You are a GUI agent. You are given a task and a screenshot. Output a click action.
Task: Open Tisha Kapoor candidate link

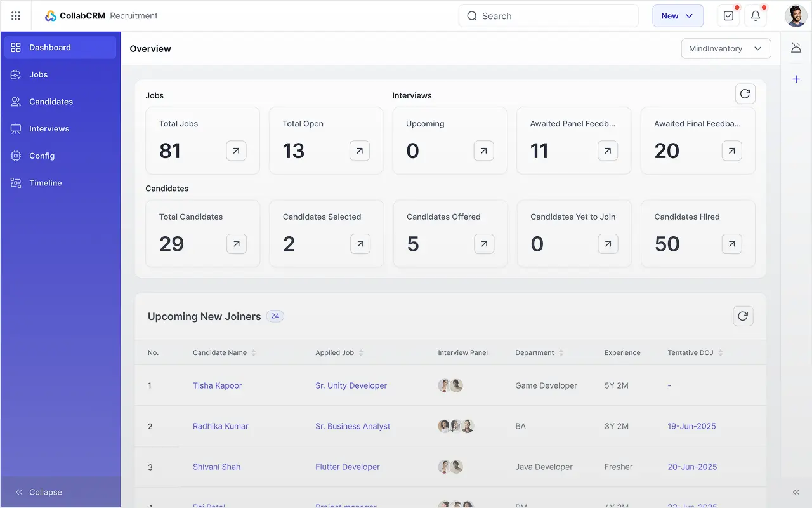218,385
